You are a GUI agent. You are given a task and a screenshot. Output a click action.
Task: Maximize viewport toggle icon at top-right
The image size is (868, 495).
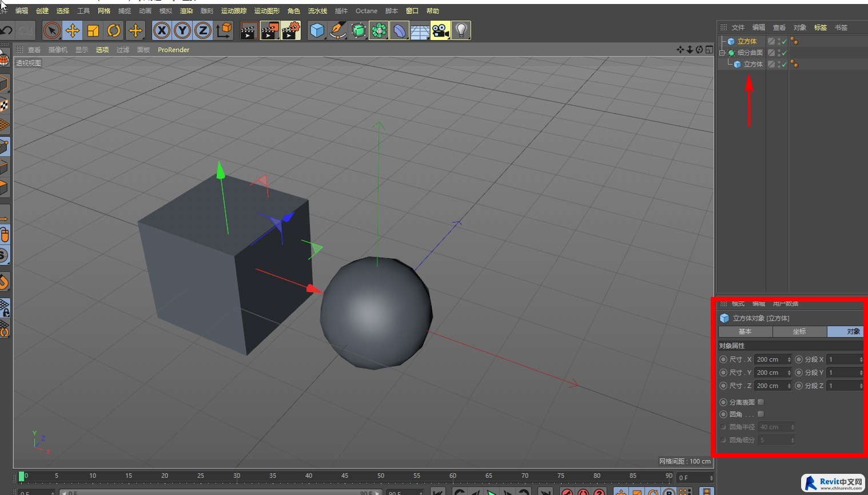[709, 50]
